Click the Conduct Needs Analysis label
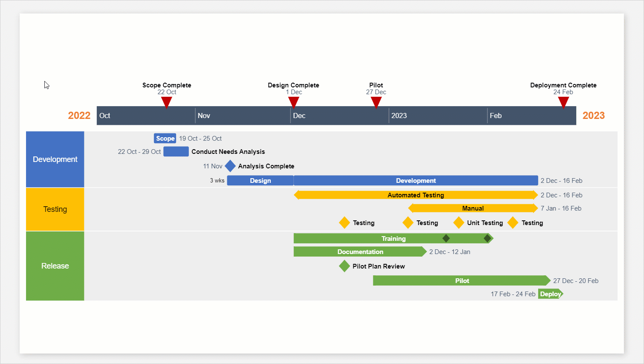This screenshot has height=364, width=644. (x=228, y=151)
